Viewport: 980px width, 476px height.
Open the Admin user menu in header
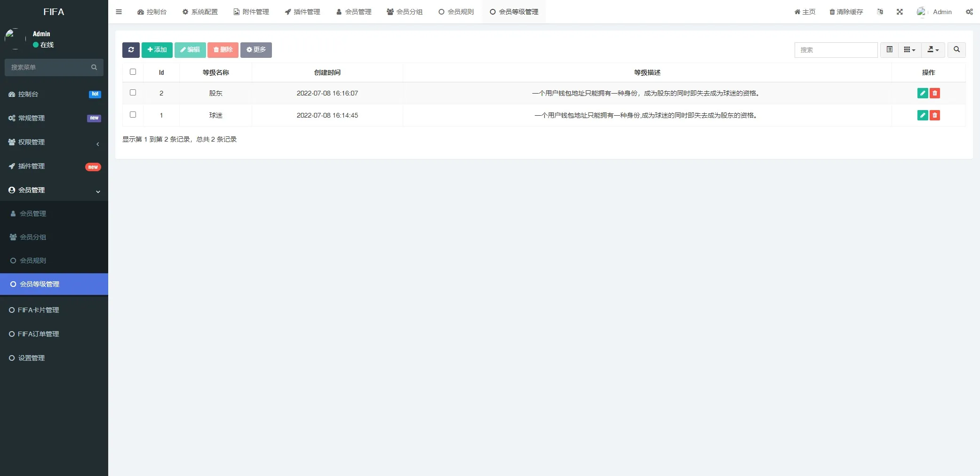[x=934, y=12]
